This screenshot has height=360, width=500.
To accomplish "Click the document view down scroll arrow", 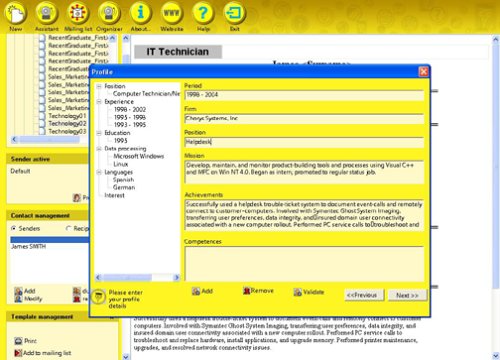I will (x=495, y=356).
